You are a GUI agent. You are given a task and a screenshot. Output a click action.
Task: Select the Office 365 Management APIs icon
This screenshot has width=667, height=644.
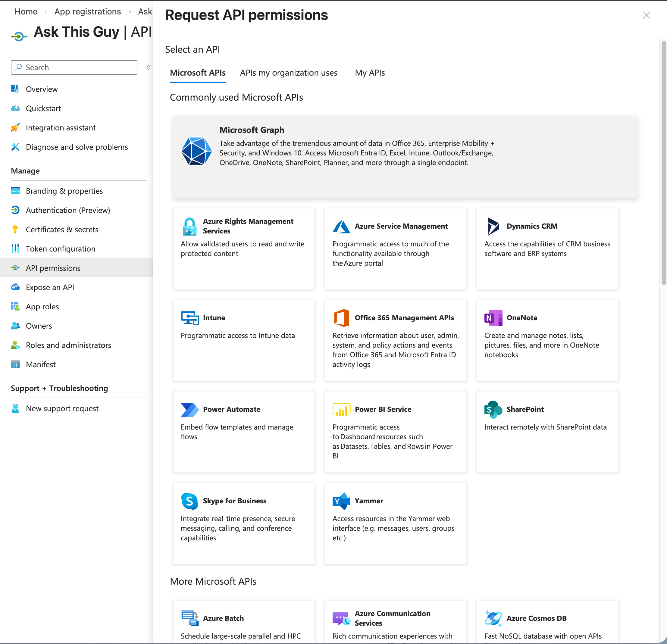coord(341,317)
